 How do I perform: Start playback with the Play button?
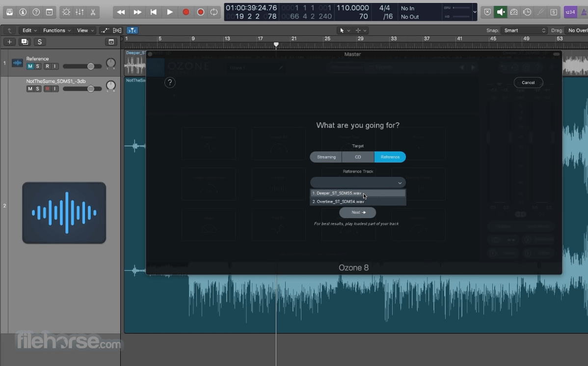point(169,12)
